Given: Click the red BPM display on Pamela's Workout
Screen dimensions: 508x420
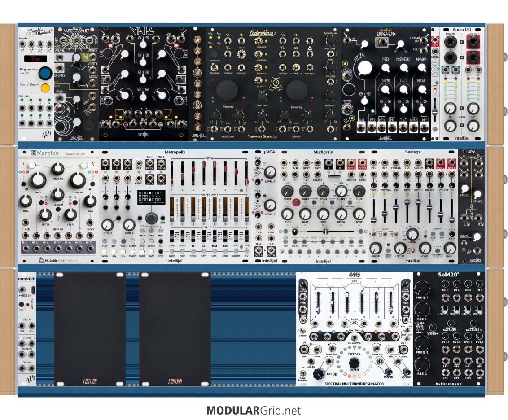Looking at the screenshot, I should click(35, 59).
